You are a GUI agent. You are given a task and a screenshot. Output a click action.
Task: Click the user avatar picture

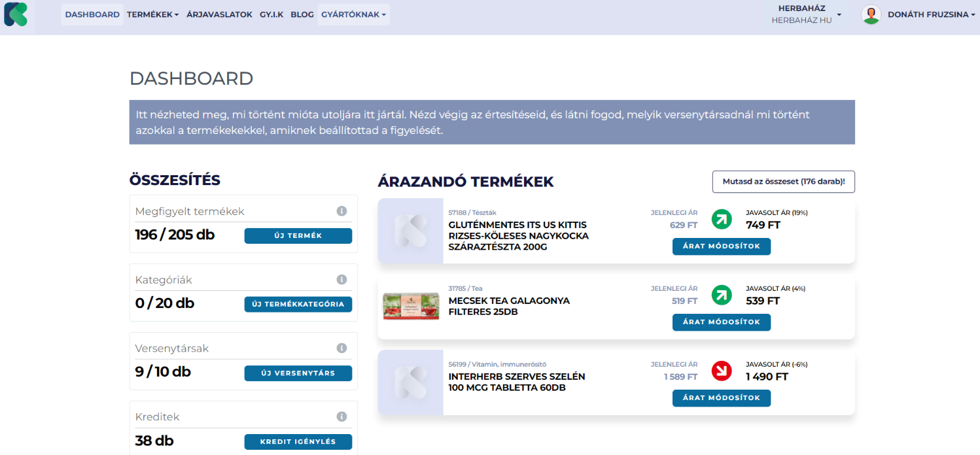[871, 14]
